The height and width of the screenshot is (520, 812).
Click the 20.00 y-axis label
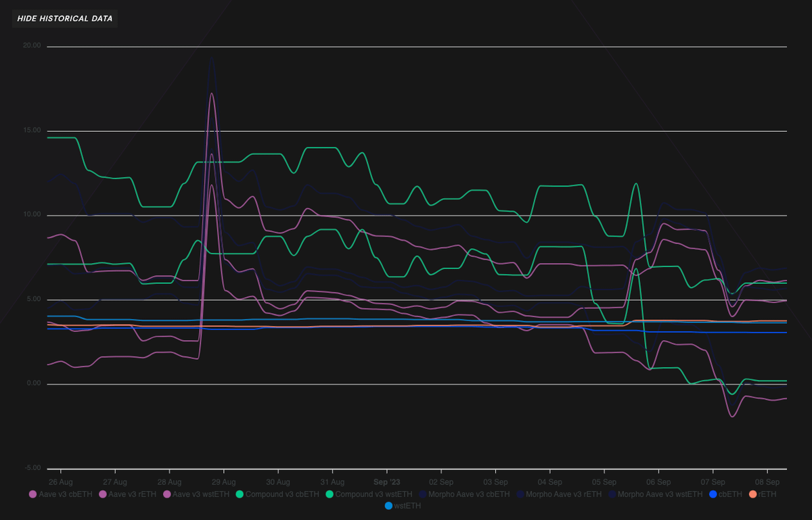pos(32,46)
